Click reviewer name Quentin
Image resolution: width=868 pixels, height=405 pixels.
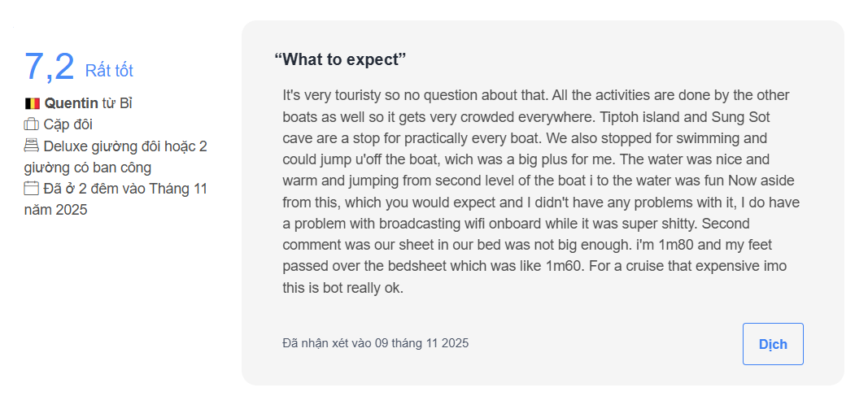[x=72, y=103]
